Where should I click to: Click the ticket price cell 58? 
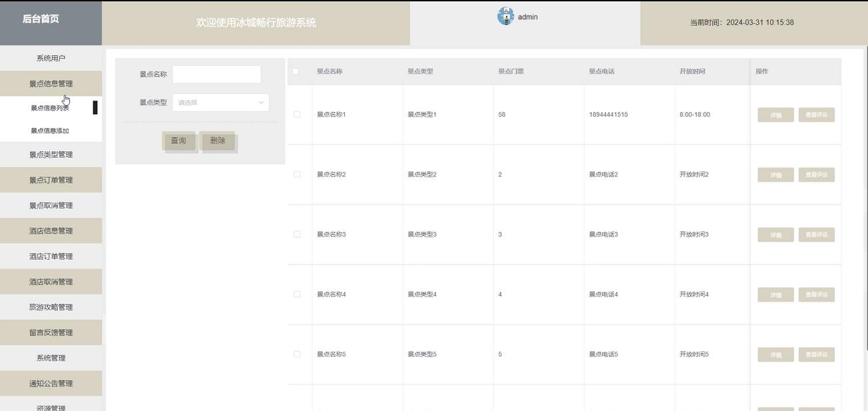tap(502, 115)
